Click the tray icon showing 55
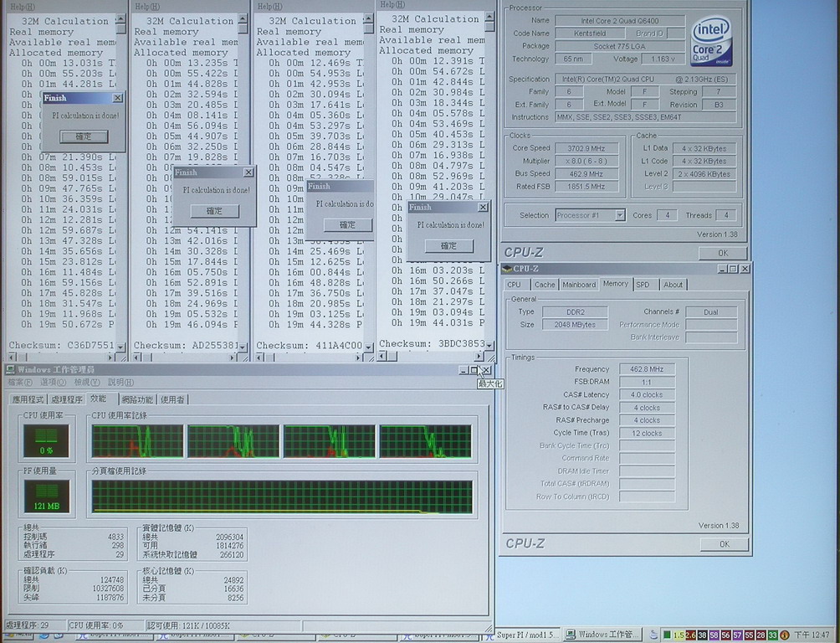 click(x=749, y=635)
